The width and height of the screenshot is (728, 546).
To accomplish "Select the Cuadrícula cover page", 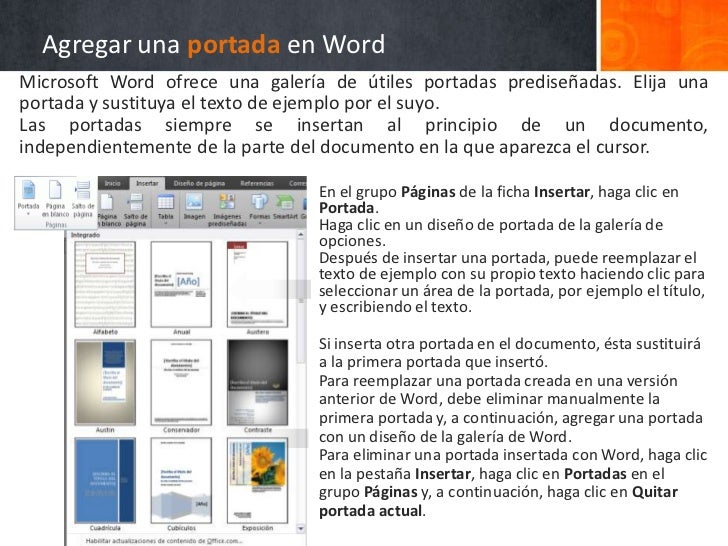I will pyautogui.click(x=105, y=480).
